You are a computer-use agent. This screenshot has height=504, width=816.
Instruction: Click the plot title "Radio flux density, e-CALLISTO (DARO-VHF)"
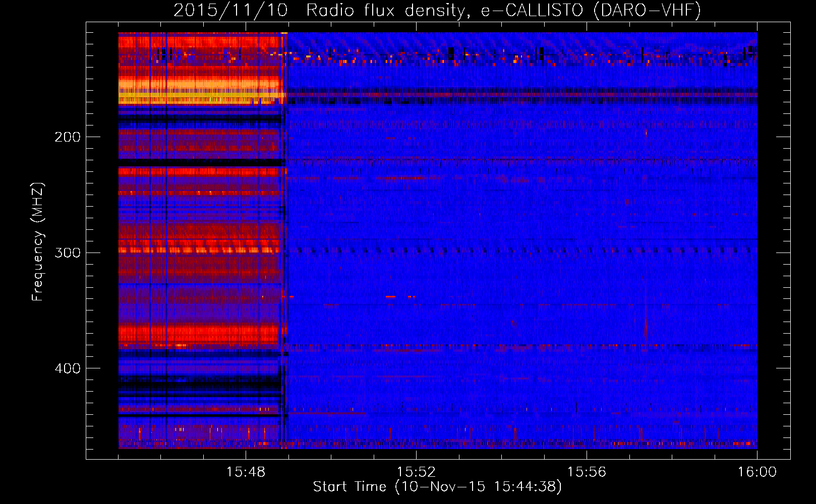(503, 10)
